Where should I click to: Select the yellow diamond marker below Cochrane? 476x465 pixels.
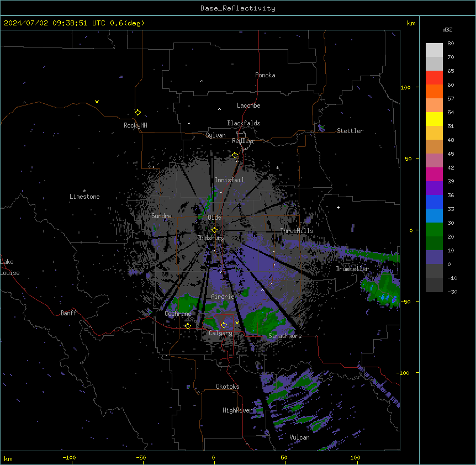click(188, 326)
